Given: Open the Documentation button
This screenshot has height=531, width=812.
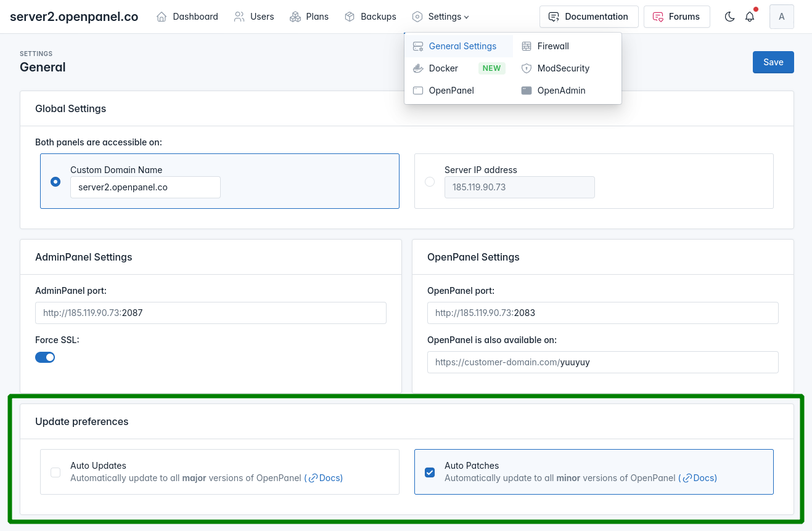Looking at the screenshot, I should coord(588,17).
